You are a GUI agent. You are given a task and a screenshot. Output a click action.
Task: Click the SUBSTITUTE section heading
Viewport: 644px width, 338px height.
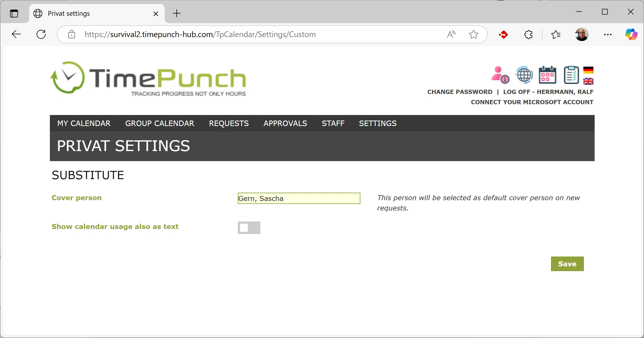tap(88, 175)
